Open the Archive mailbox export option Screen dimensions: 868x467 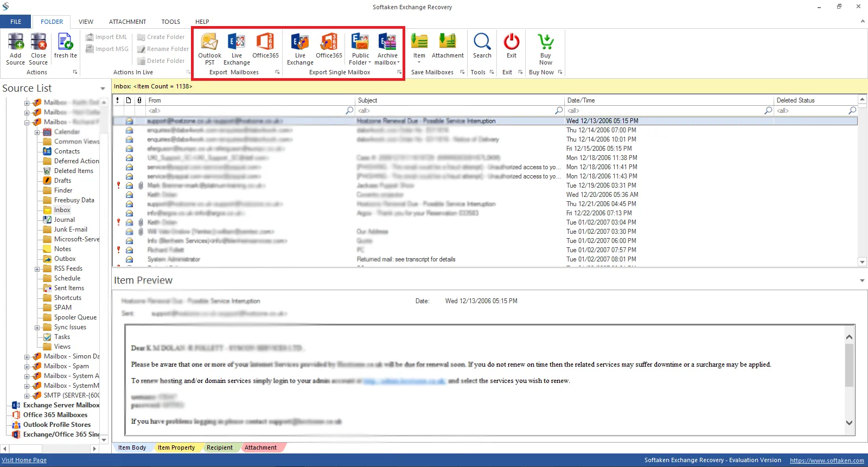(387, 49)
